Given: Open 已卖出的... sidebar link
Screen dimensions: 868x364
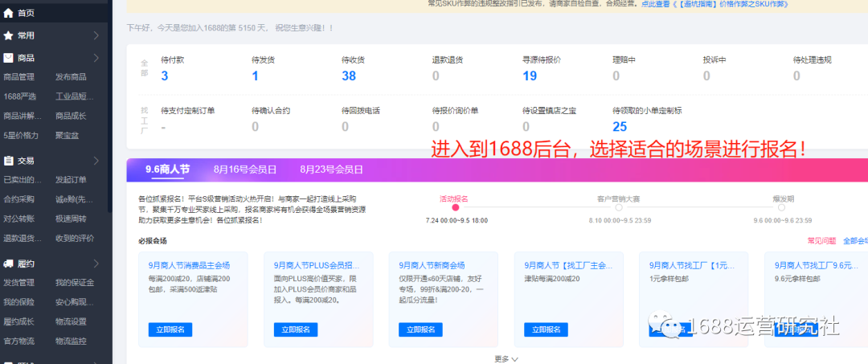Looking at the screenshot, I should 23,180.
